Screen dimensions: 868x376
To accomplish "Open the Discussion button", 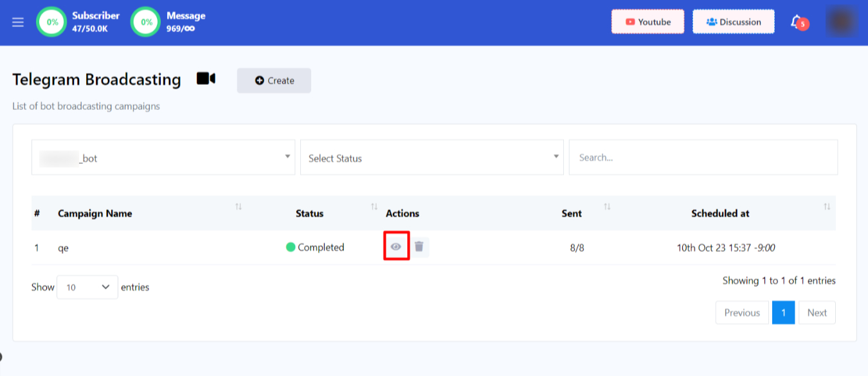I will point(733,22).
